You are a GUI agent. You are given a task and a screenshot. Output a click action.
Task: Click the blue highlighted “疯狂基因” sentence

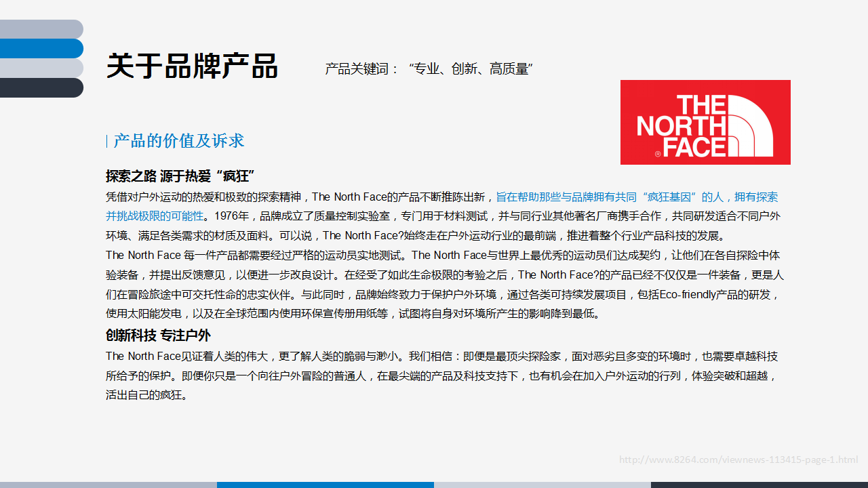coord(442,207)
